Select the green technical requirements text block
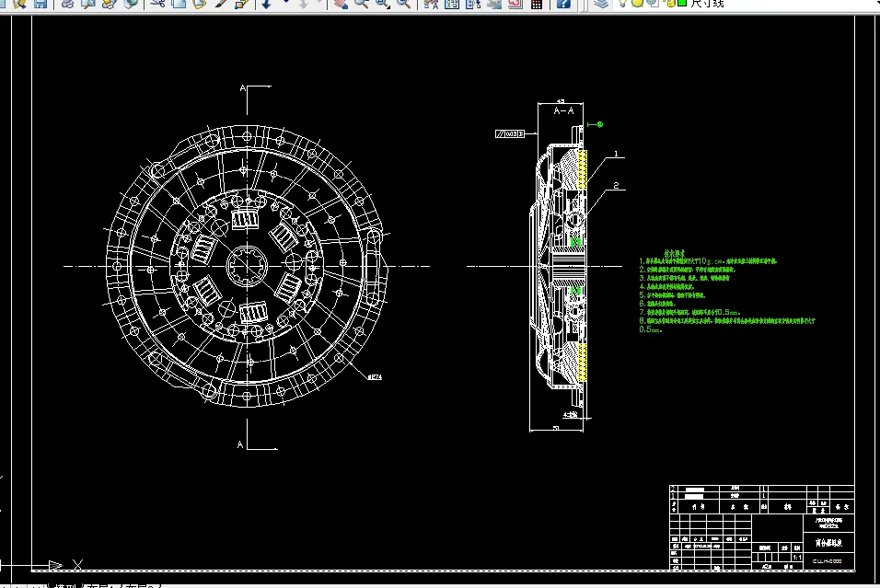The width and height of the screenshot is (880, 588). pos(727,292)
